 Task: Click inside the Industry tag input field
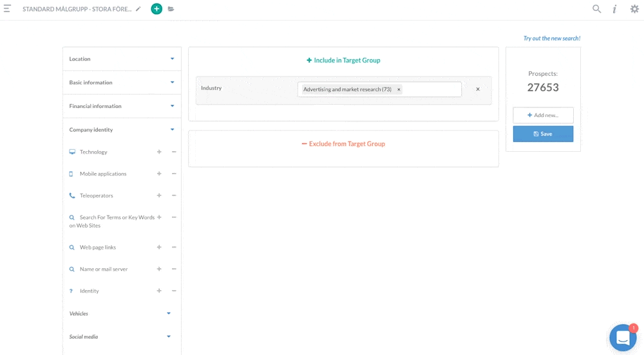click(431, 89)
